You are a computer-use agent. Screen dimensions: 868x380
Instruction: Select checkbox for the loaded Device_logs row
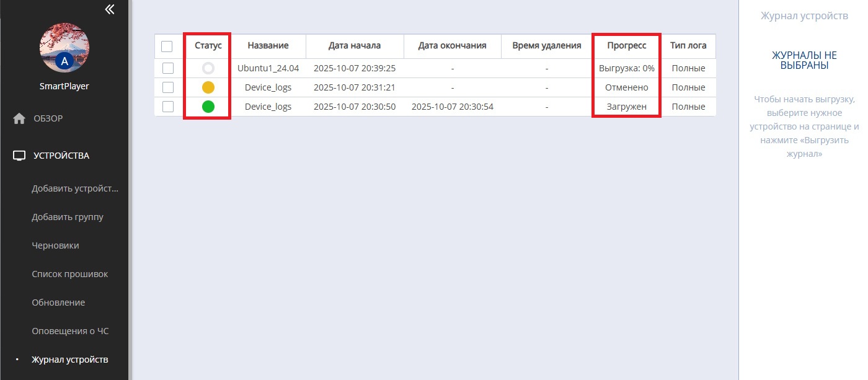168,107
